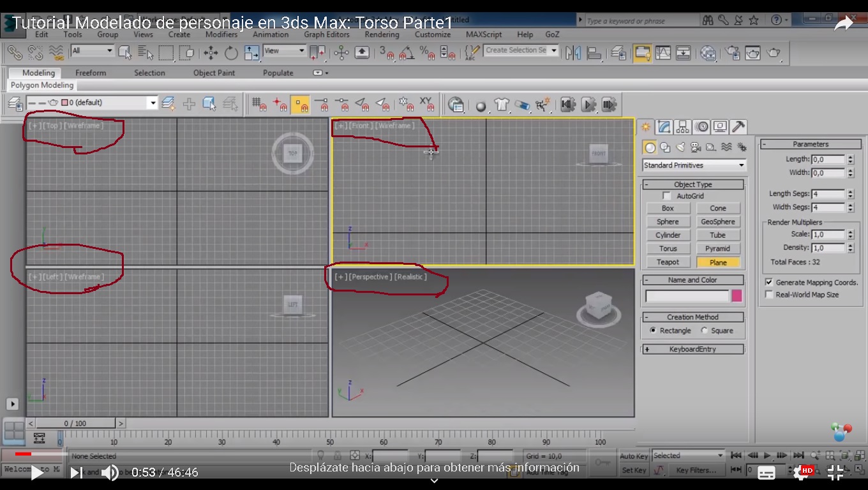Switch to the Freeform ribbon tab
This screenshot has height=490, width=868.
pyautogui.click(x=91, y=73)
